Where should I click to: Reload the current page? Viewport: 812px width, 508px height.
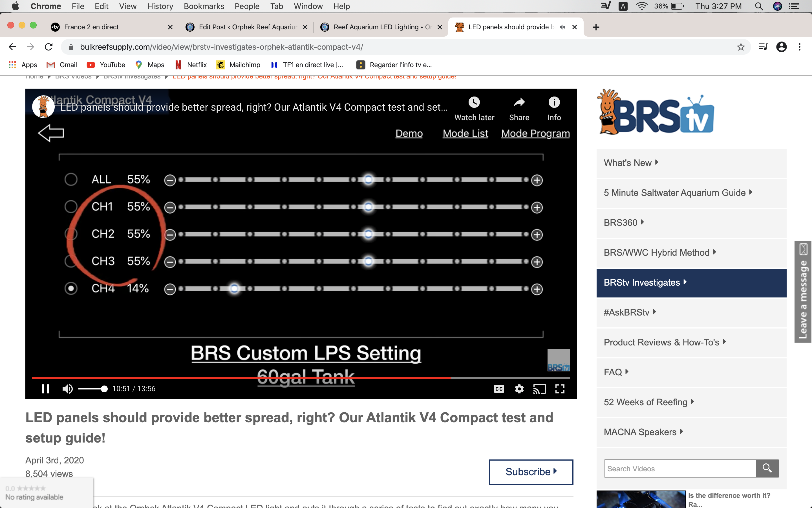[49, 47]
